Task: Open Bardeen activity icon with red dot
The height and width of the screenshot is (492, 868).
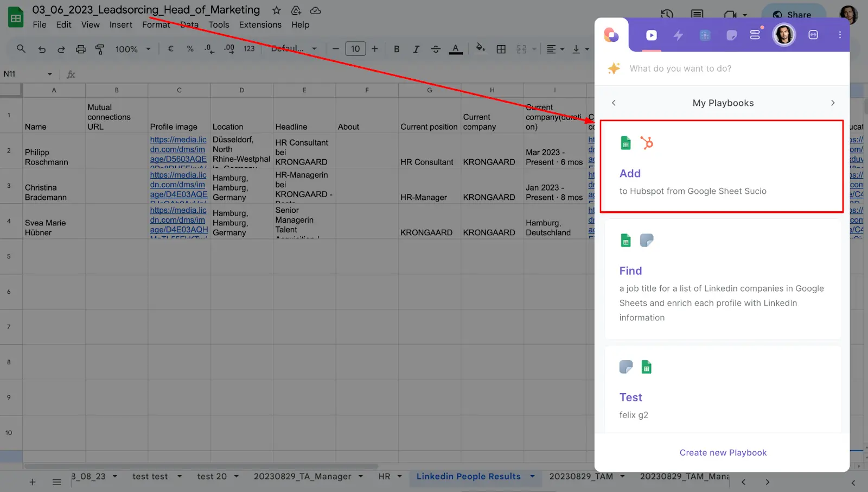Action: pyautogui.click(x=755, y=34)
